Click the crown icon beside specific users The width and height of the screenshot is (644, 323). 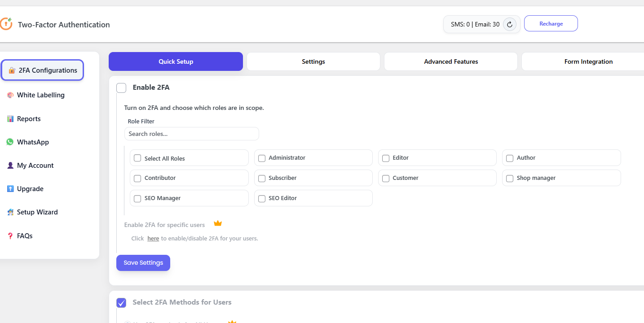click(x=218, y=223)
